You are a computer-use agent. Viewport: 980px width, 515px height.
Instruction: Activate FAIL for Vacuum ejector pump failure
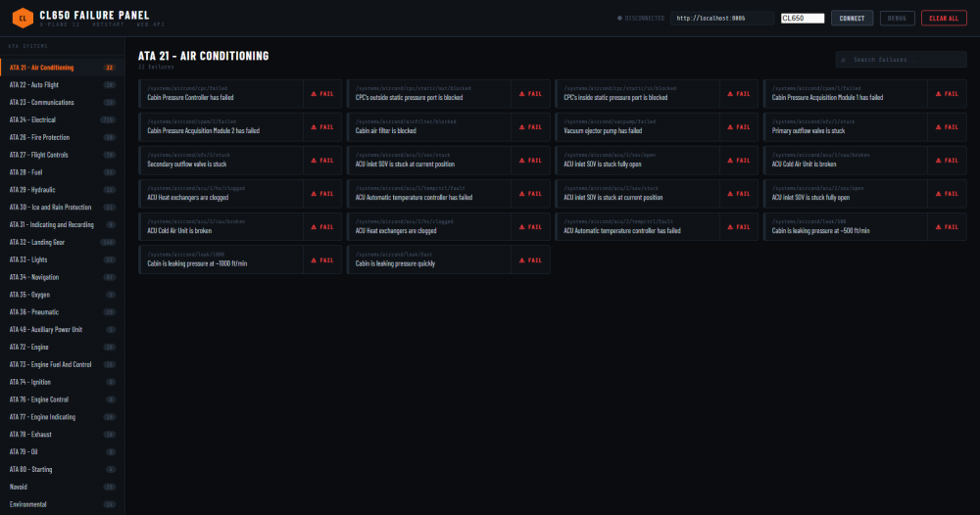(739, 127)
